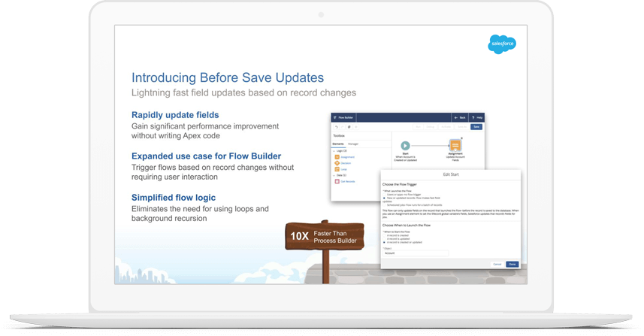
Task: Select 'New or updated records' trigger option
Action: [x=384, y=198]
